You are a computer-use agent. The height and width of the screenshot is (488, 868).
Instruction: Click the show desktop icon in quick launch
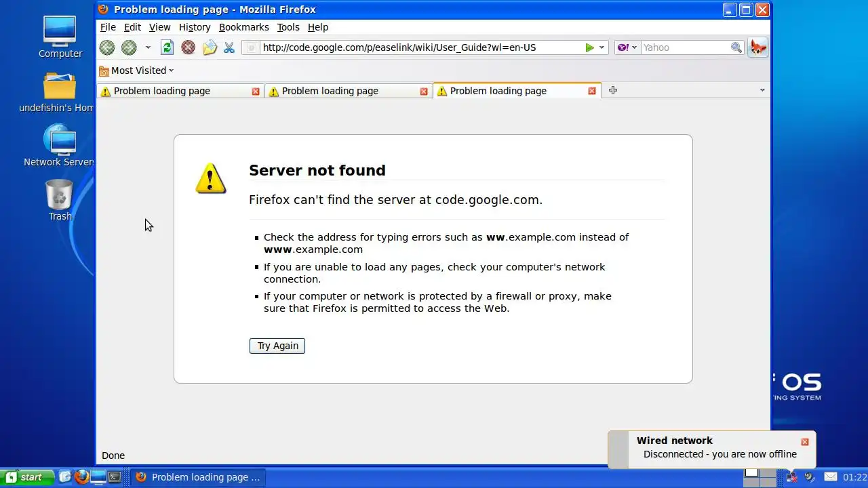(x=65, y=477)
